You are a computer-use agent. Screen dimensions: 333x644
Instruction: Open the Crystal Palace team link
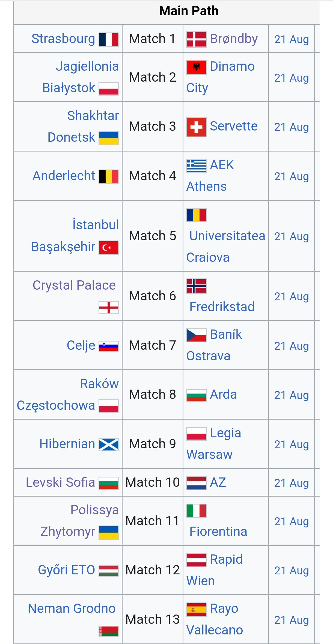(74, 285)
